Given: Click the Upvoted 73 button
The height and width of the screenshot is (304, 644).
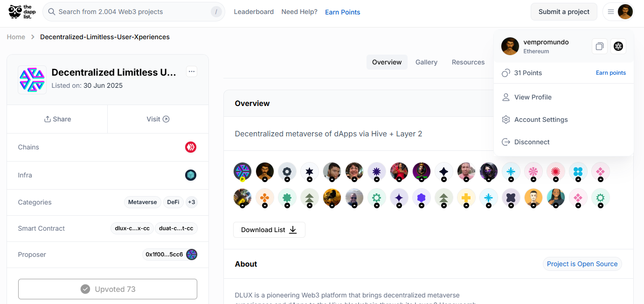Looking at the screenshot, I should [108, 289].
